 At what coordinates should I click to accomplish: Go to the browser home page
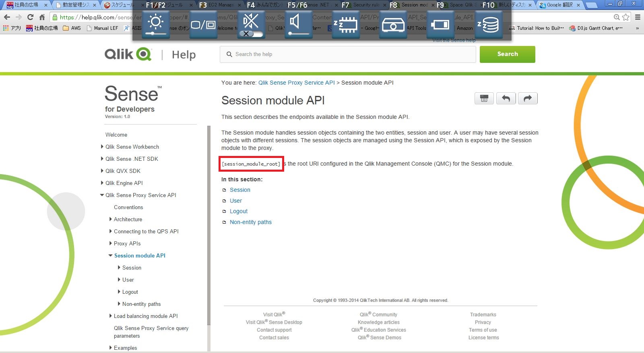coord(42,17)
